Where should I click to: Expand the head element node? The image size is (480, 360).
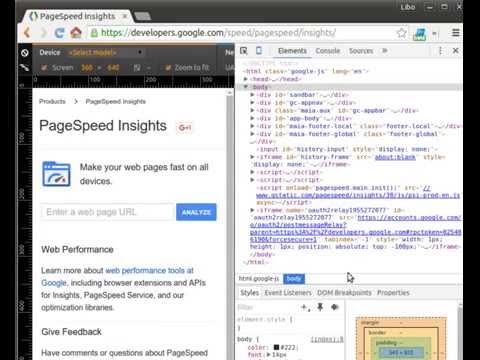(246, 79)
